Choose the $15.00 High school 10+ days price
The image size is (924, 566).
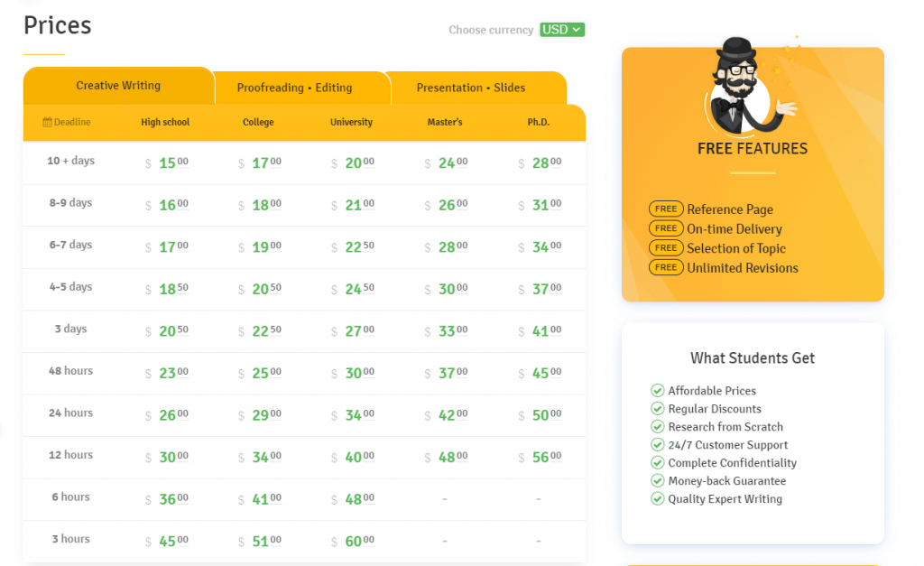[x=167, y=162]
